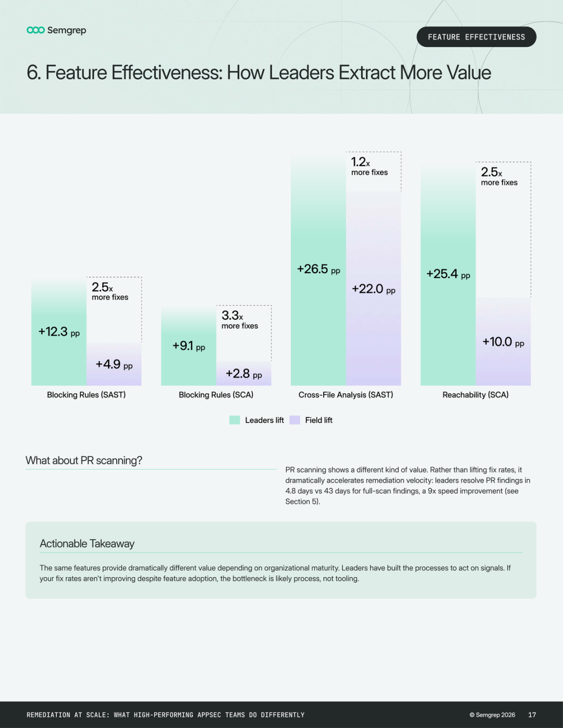Select the Blocking Rules (SCA) label
Viewport: 563px width, 728px height.
[x=216, y=395]
